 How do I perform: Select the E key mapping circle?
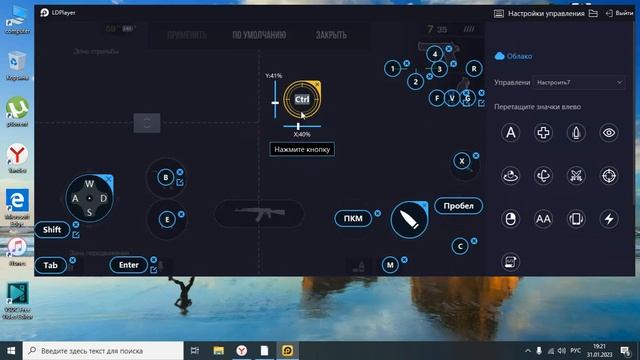167,220
